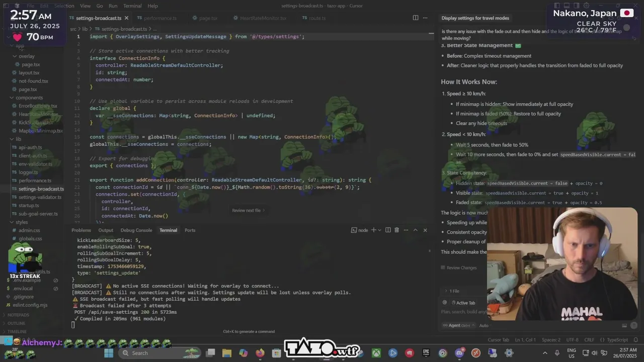Close the terminal panel
The width and height of the screenshot is (644, 362).
[425, 230]
